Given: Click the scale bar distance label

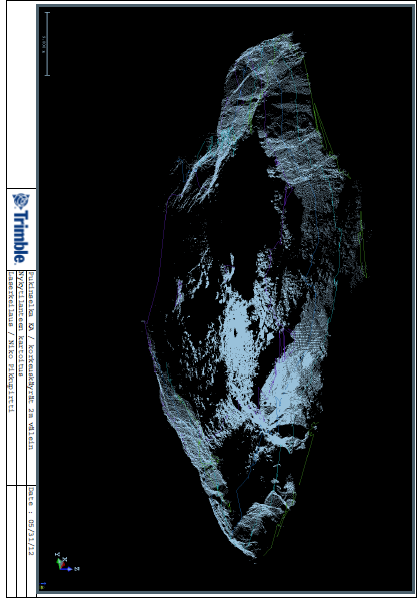Looking at the screenshot, I should pos(44,44).
